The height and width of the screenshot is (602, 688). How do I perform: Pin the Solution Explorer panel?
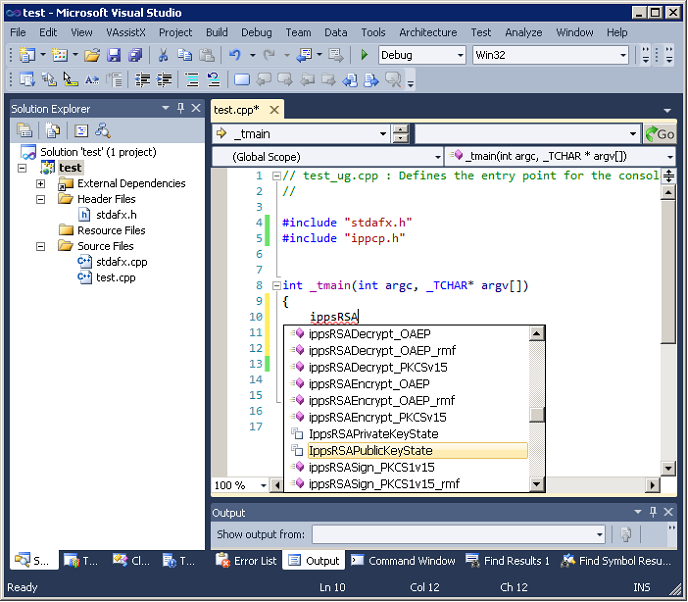coord(180,108)
